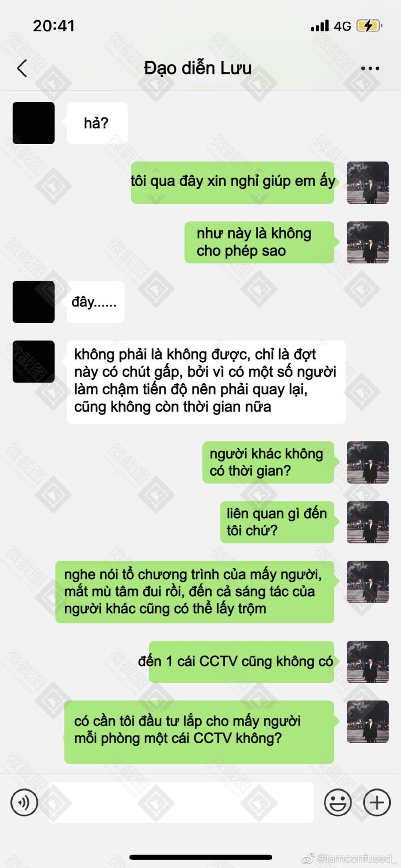The width and height of the screenshot is (401, 868).
Task: Open sender avatar next to 'tôi qua đây' message
Action: 368,183
